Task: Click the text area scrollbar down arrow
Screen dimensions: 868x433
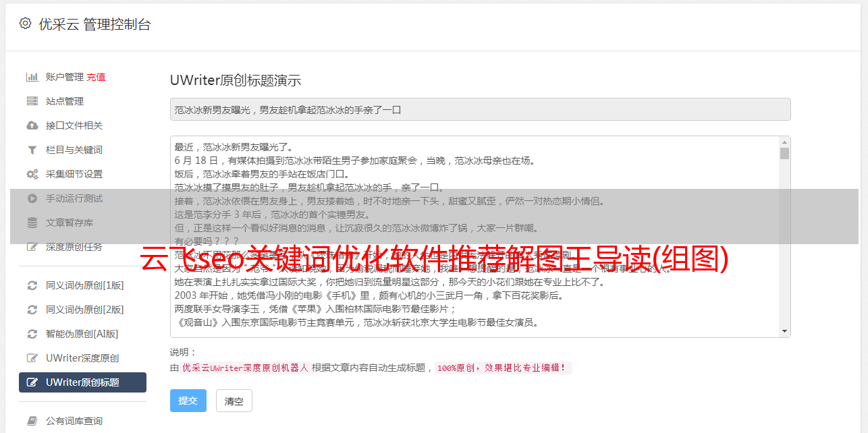Action: pos(784,331)
